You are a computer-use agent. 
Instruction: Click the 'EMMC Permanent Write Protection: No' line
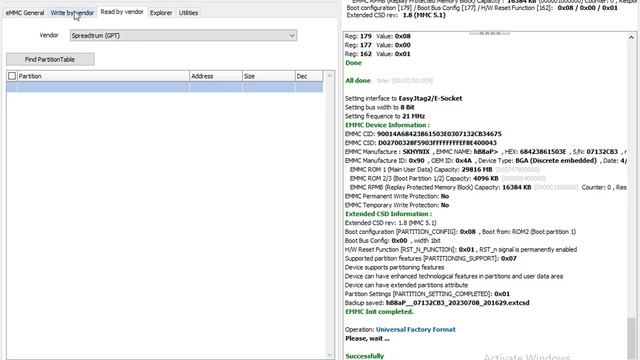(397, 196)
